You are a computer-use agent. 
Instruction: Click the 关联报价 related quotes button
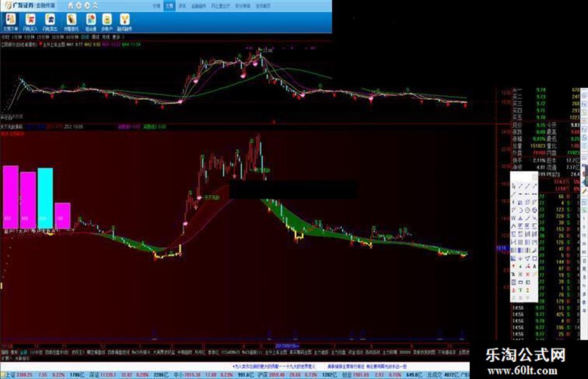click(22, 358)
